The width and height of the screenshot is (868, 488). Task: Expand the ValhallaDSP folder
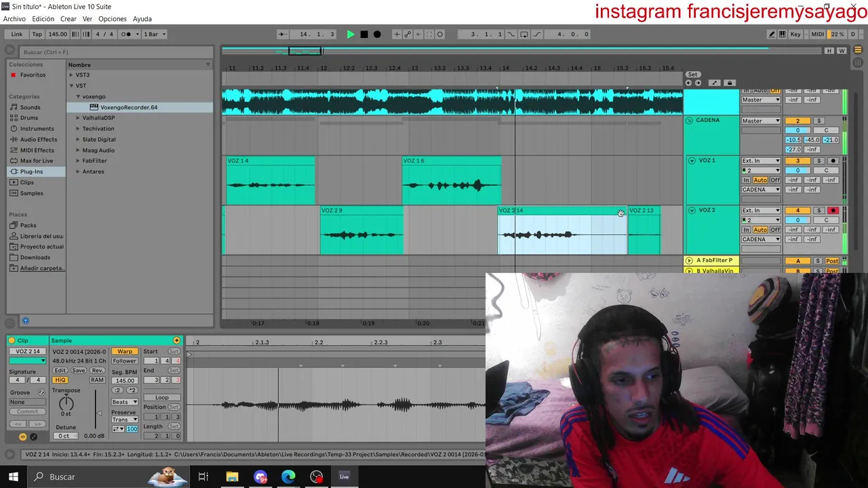78,118
